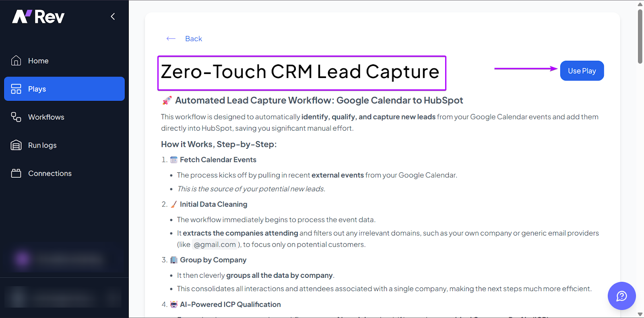Click the scrollbar up arrow
644x318 pixels.
coord(640,4)
